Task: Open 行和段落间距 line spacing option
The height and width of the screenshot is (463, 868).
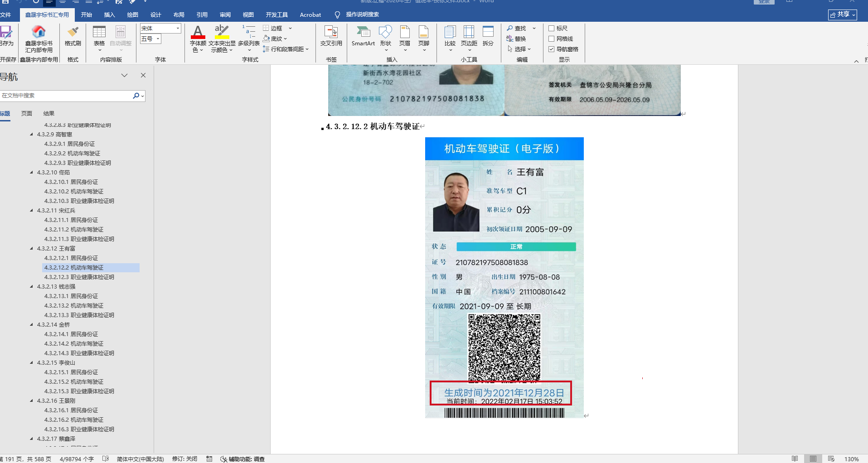Action: click(286, 49)
